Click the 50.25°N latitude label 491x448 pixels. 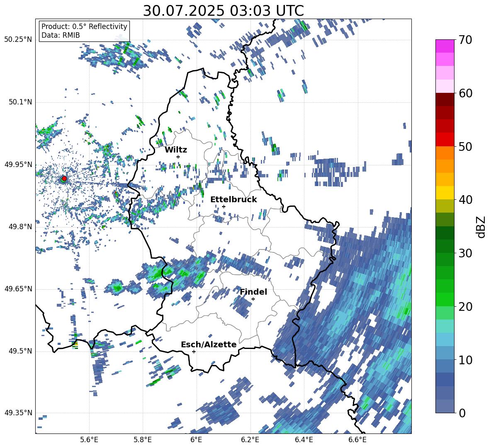point(18,40)
